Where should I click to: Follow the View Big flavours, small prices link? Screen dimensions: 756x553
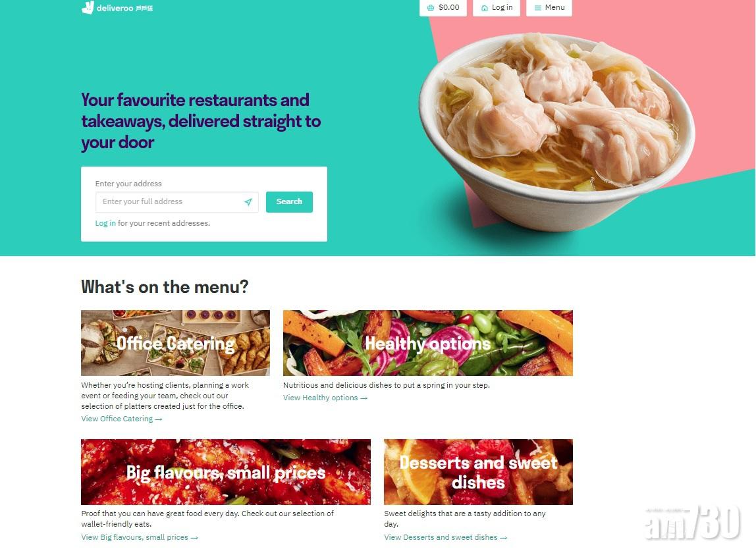(x=140, y=537)
